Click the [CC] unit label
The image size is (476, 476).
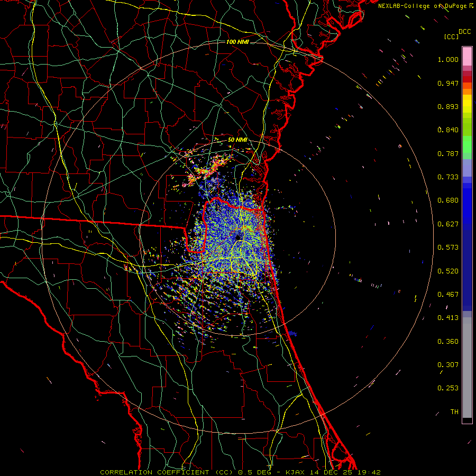(452, 36)
